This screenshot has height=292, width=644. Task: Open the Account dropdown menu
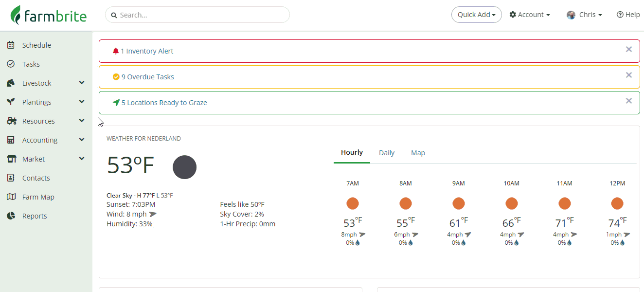pyautogui.click(x=530, y=15)
